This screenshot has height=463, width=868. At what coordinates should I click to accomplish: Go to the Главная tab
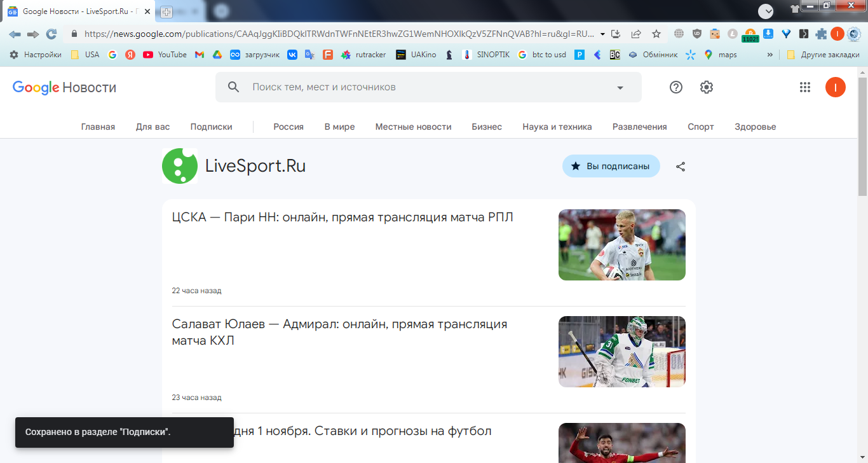point(98,127)
